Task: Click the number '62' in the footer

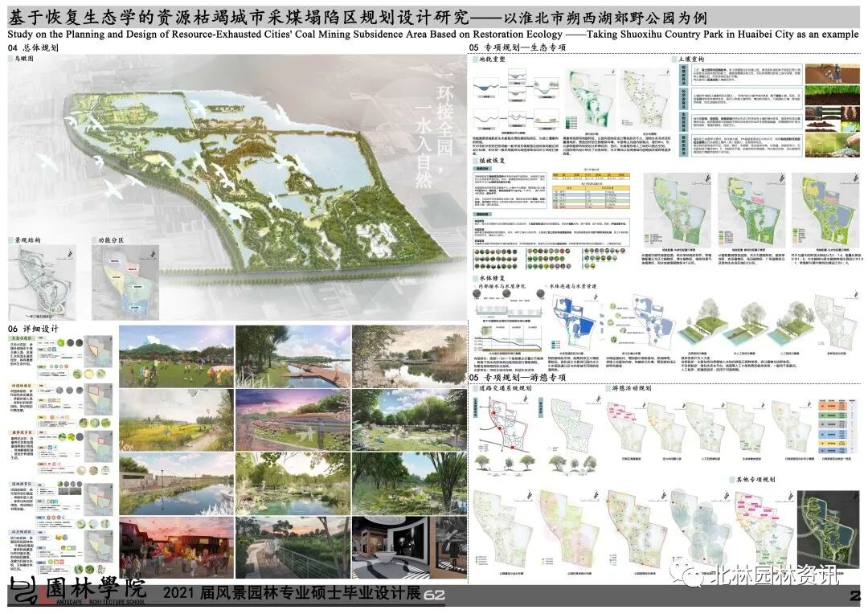Action: pyautogui.click(x=435, y=596)
